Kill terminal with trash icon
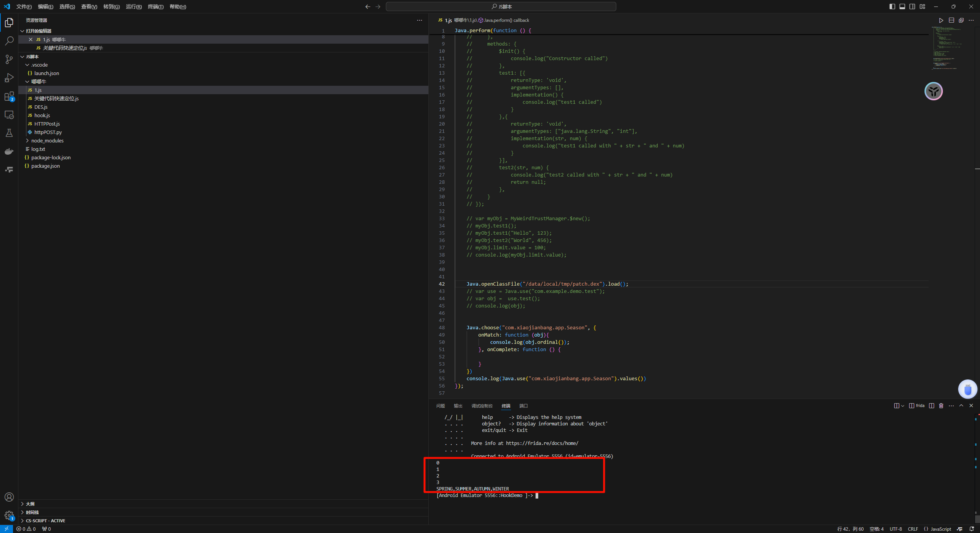 click(941, 406)
